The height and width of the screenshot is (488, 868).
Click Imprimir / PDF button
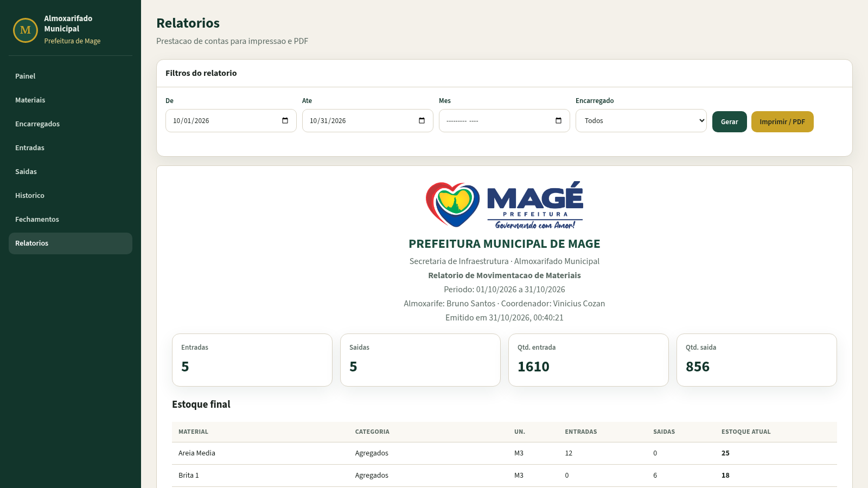(x=782, y=121)
